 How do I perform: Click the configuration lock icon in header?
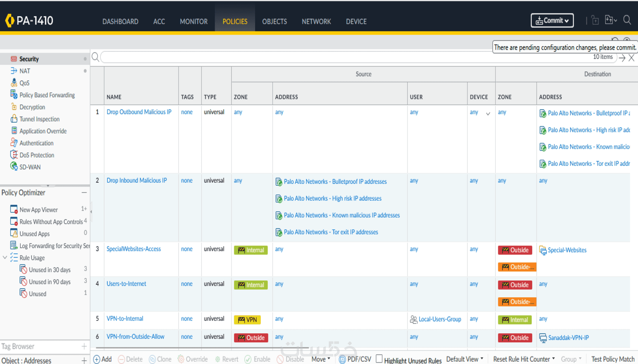(595, 20)
